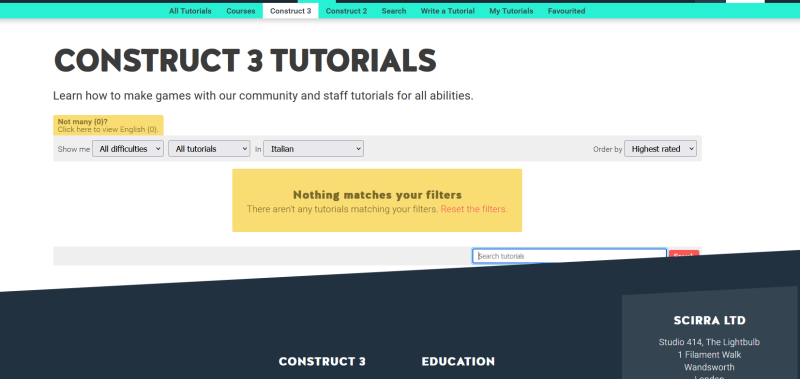The width and height of the screenshot is (800, 379).
Task: Click the Learn how to make games text
Action: click(x=263, y=96)
